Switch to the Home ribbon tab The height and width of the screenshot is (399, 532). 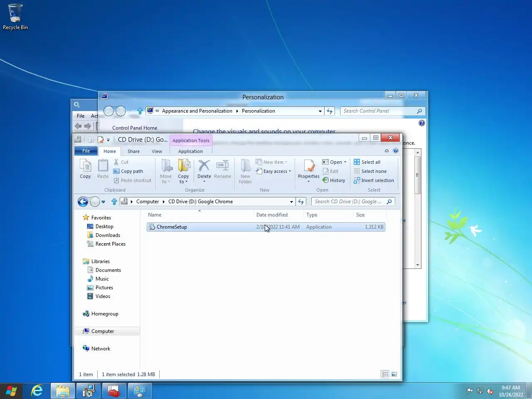(x=110, y=151)
